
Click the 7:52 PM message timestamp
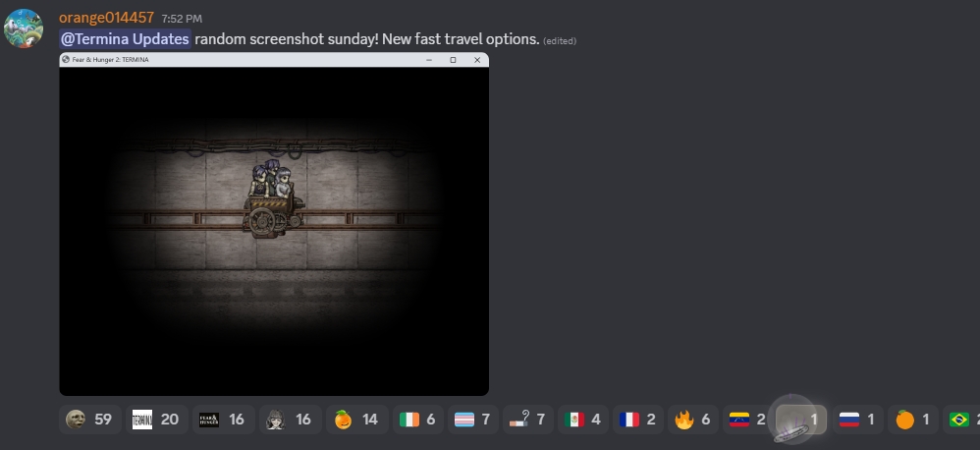point(182,19)
